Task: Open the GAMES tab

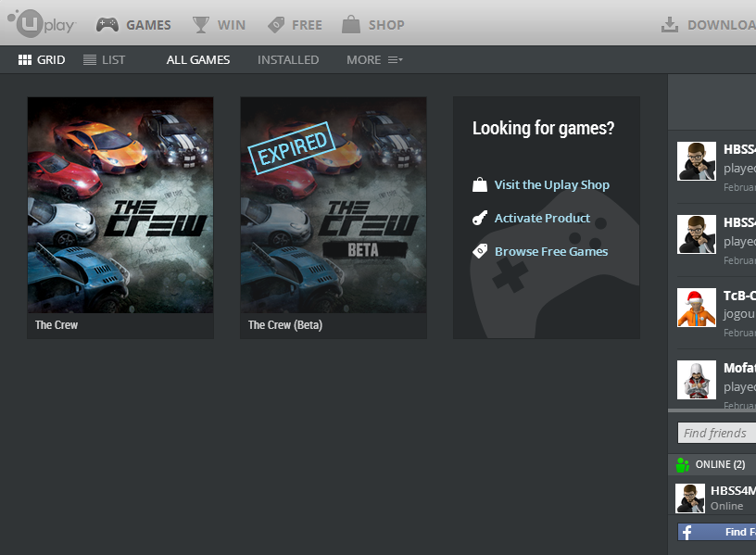Action: 133,25
